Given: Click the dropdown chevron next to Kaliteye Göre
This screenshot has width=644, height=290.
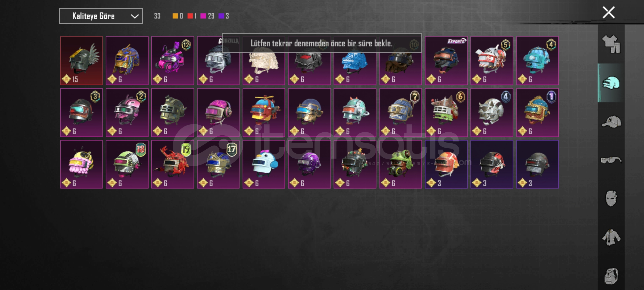Looking at the screenshot, I should (x=134, y=16).
